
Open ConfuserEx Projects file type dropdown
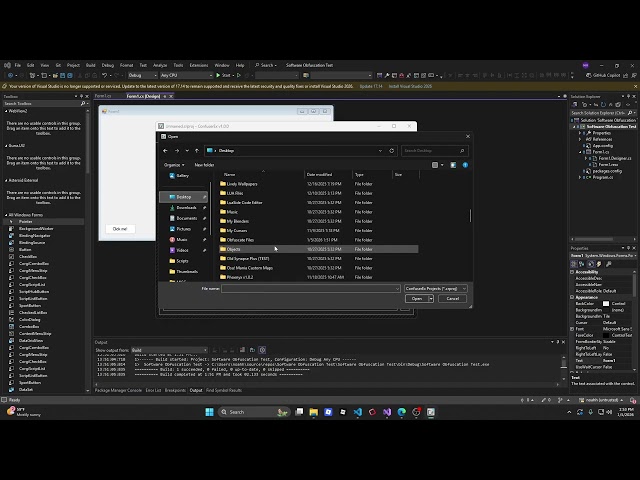[436, 289]
